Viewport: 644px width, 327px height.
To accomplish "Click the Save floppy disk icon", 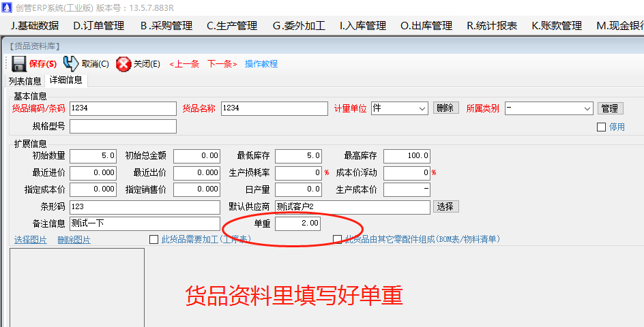I will [x=19, y=64].
